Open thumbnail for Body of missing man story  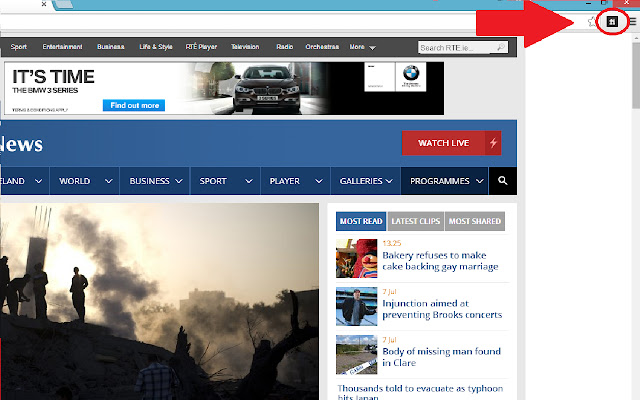click(356, 354)
